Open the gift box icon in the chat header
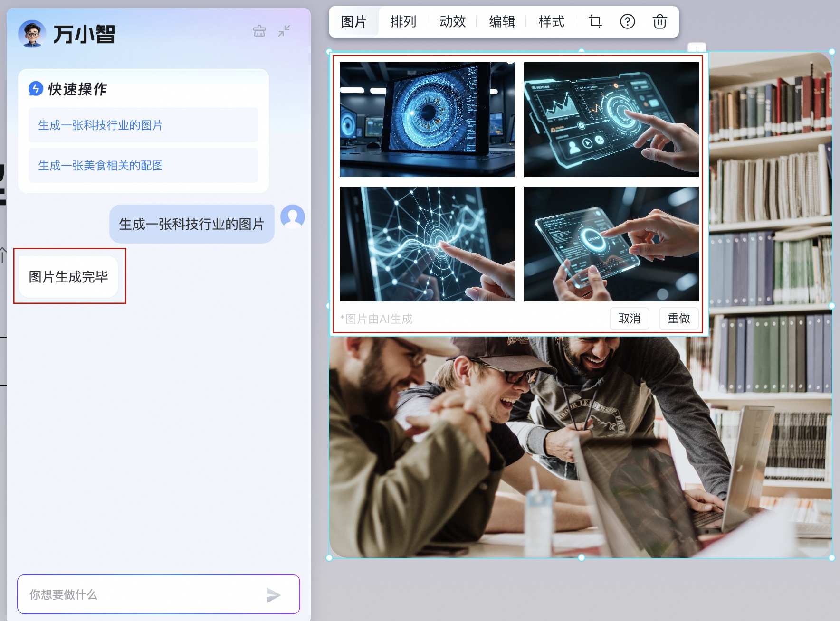Screen dimensions: 840x621 click(x=259, y=31)
